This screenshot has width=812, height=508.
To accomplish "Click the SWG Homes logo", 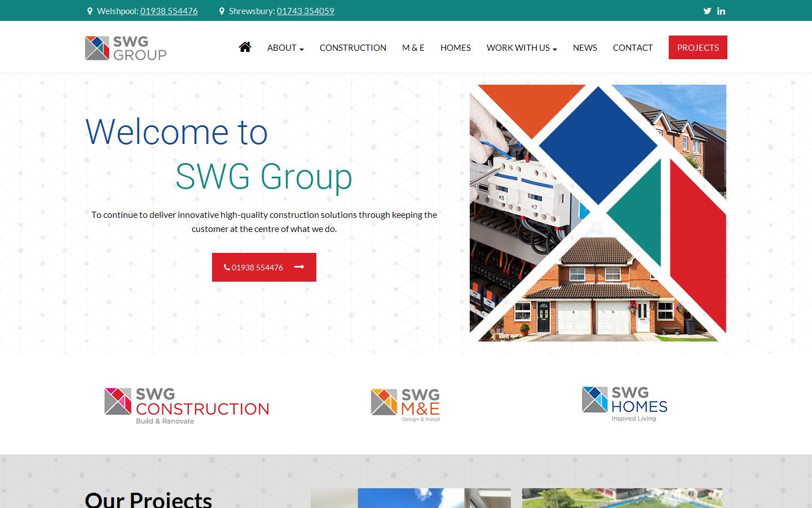I will coord(624,403).
